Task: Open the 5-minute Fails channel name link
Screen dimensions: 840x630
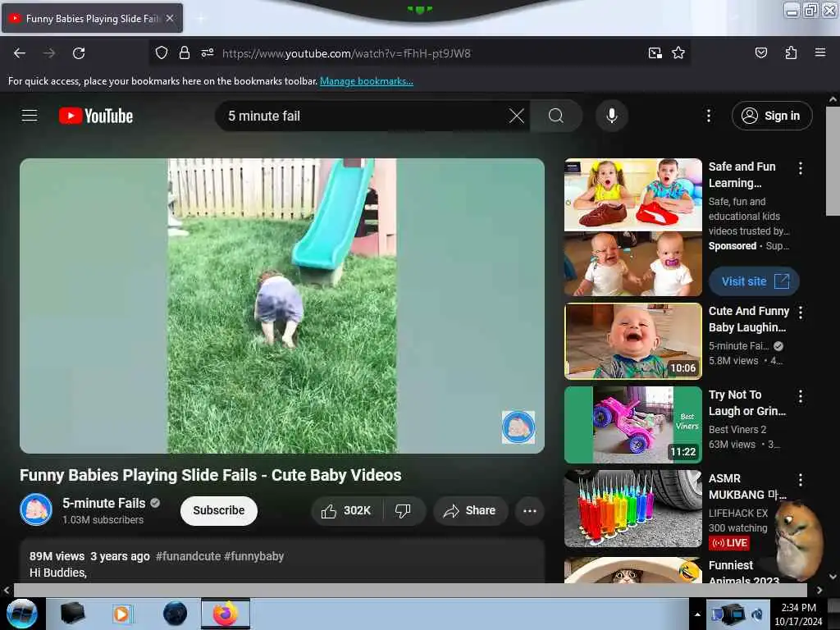Action: coord(104,503)
